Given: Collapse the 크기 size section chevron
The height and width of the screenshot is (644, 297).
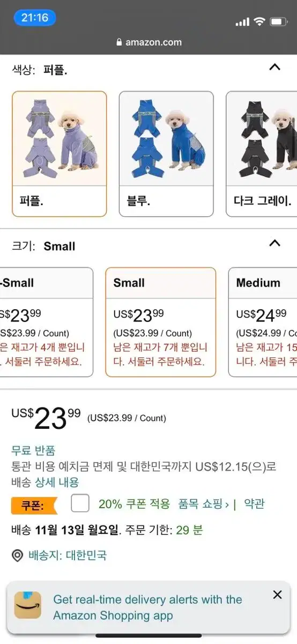Looking at the screenshot, I should pyautogui.click(x=274, y=243).
